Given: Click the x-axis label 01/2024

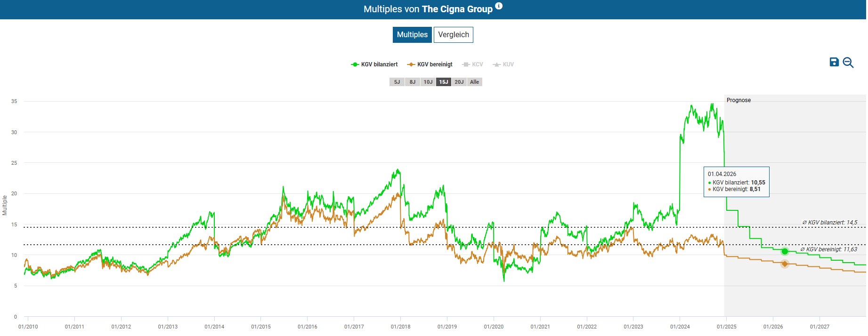Looking at the screenshot, I should tap(680, 327).
